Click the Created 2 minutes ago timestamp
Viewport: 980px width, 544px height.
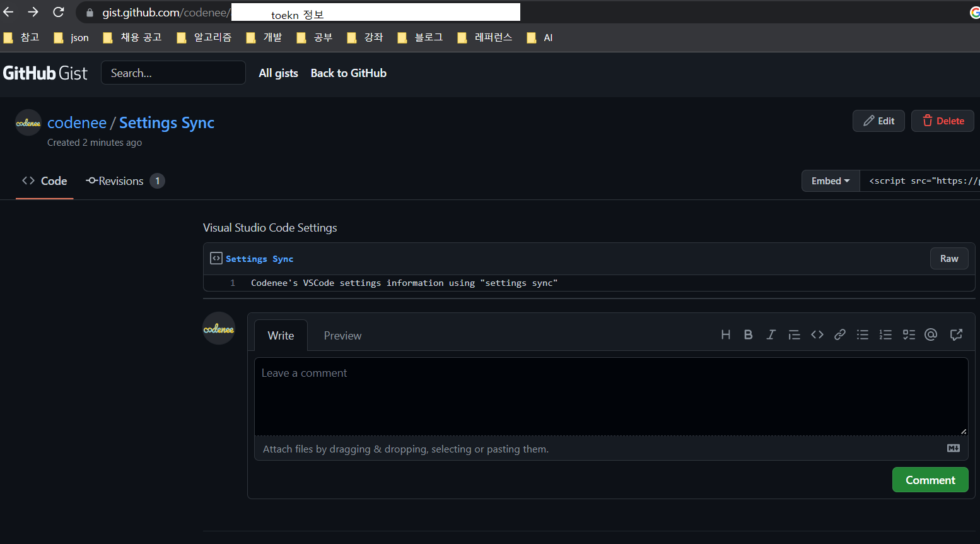95,143
